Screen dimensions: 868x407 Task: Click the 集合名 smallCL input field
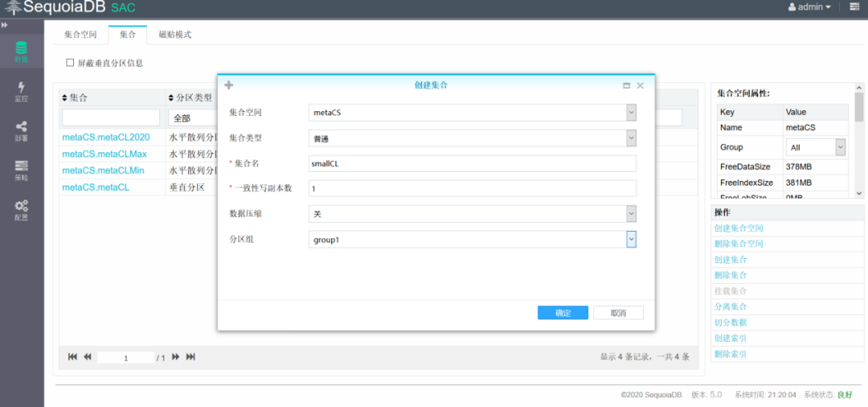pyautogui.click(x=473, y=163)
